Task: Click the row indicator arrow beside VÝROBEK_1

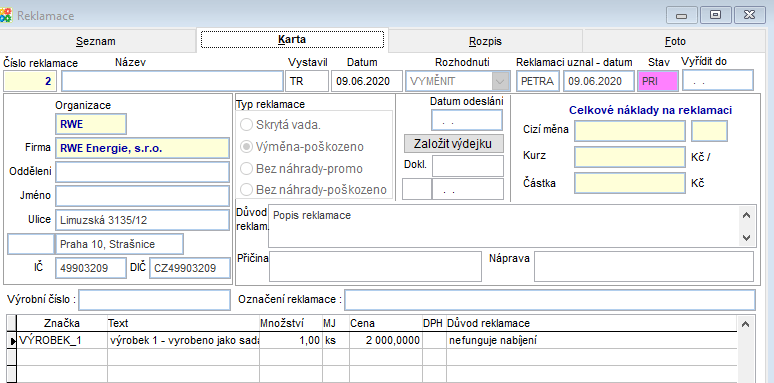Action: [x=12, y=340]
